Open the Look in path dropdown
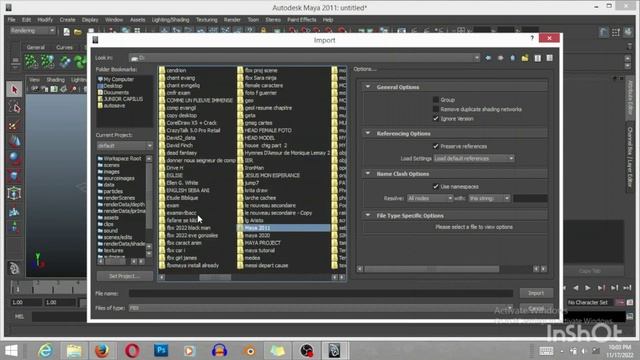Image resolution: width=640 pixels, height=360 pixels. pos(304,58)
